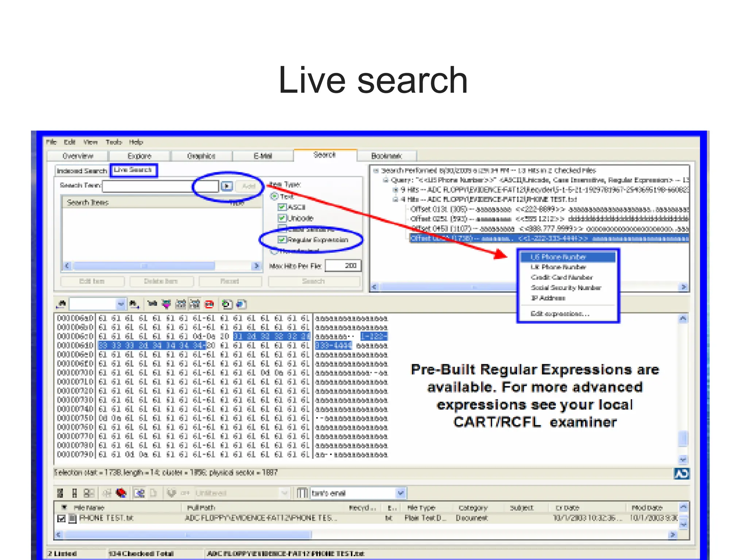The height and width of the screenshot is (560, 747).
Task: Click the file list horizontal scrollbar thumb
Action: pos(188,535)
